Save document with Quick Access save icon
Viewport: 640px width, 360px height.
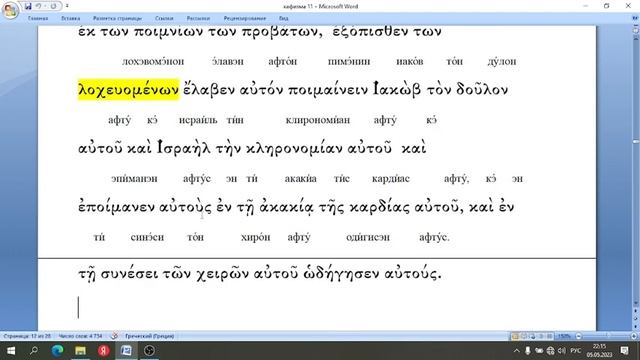click(x=28, y=6)
